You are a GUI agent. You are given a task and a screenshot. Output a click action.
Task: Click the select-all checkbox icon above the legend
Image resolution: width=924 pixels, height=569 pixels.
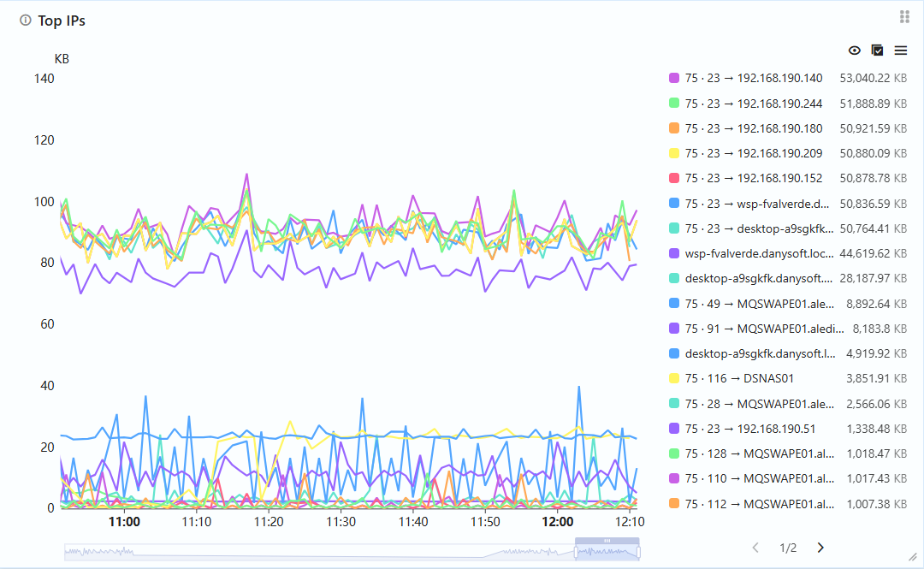877,50
